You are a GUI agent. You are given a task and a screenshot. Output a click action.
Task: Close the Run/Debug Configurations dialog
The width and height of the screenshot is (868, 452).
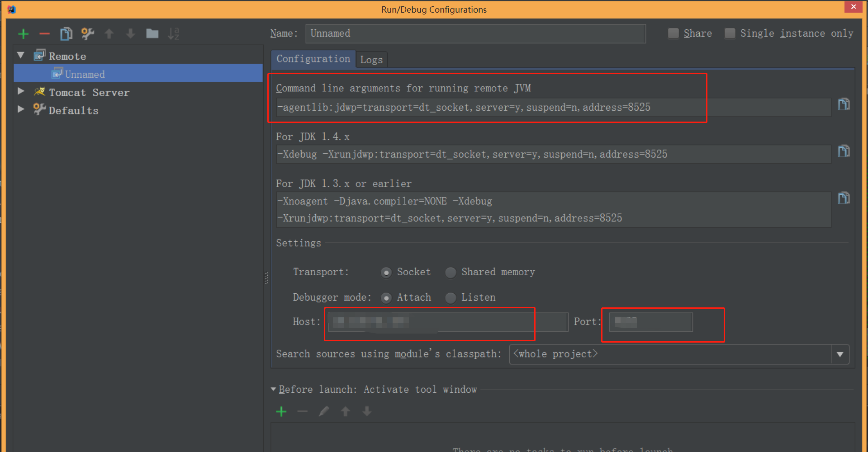click(x=854, y=6)
